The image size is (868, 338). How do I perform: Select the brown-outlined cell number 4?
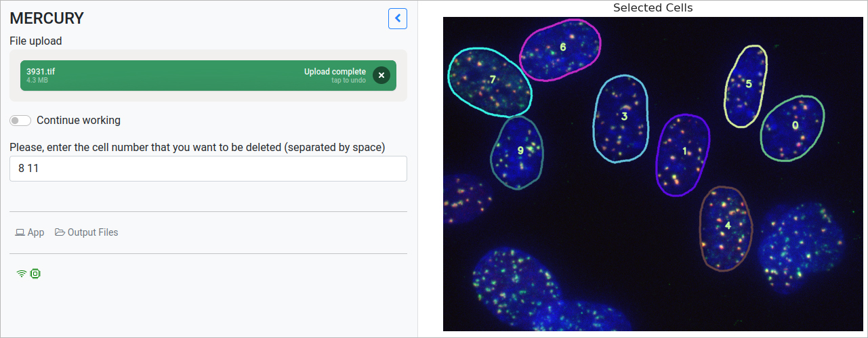tap(728, 226)
